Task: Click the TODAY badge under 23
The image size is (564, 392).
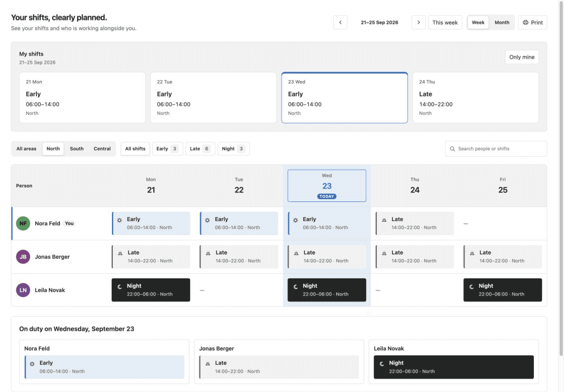Action: click(x=327, y=196)
